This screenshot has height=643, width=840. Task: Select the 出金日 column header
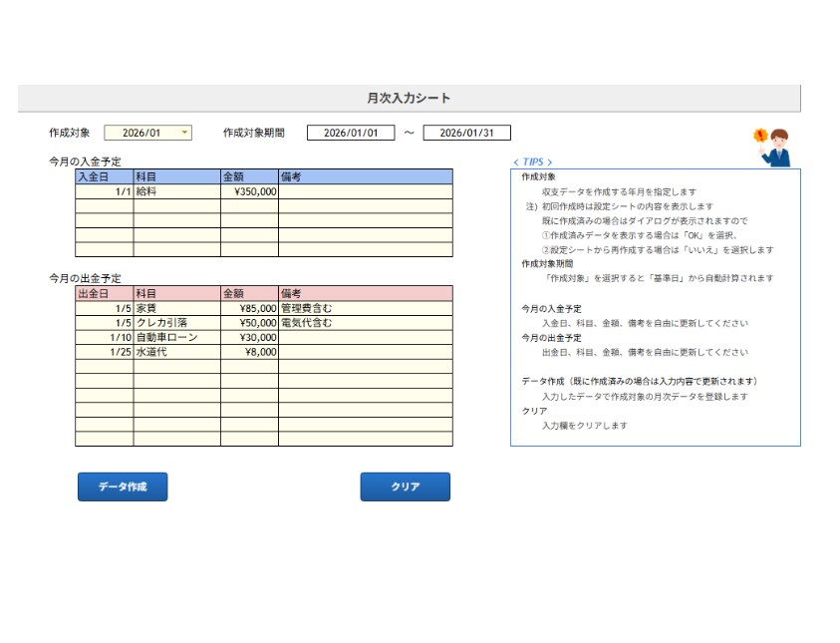click(x=105, y=294)
